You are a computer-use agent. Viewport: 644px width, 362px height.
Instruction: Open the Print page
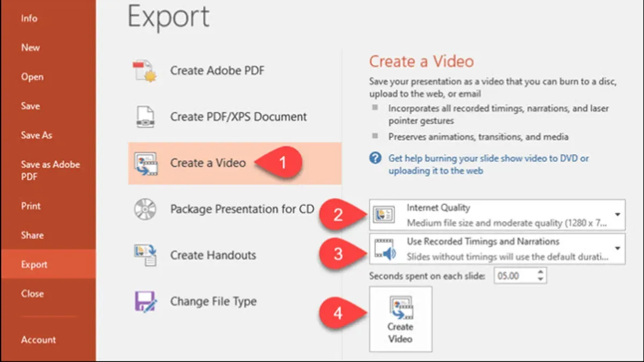pyautogui.click(x=31, y=206)
